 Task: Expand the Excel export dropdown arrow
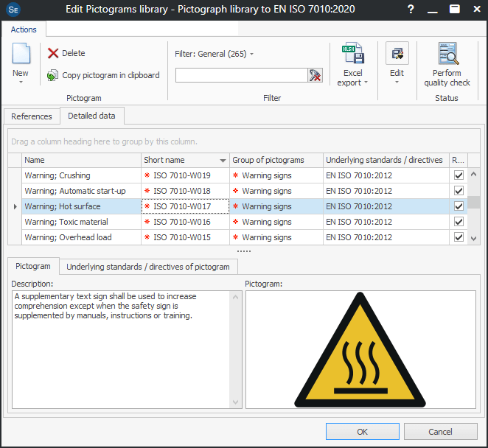(x=366, y=83)
